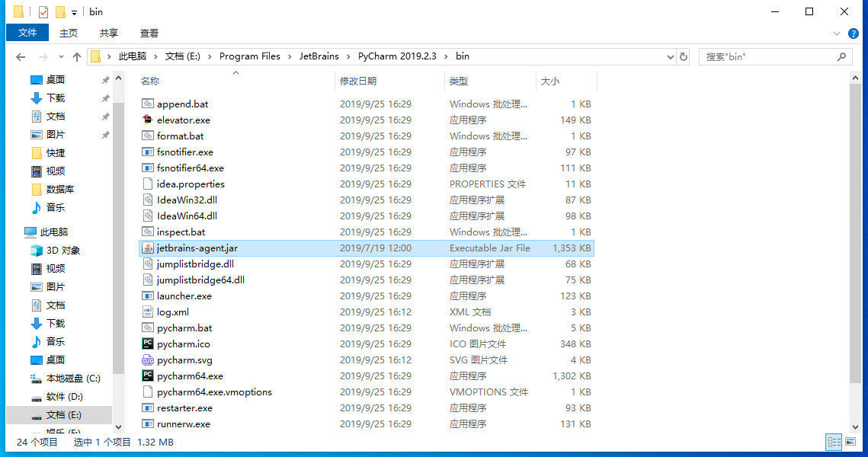Screen dimensions: 868x457
Task: Select the pycharm64.exe.vmoptions file name
Action: [214, 391]
